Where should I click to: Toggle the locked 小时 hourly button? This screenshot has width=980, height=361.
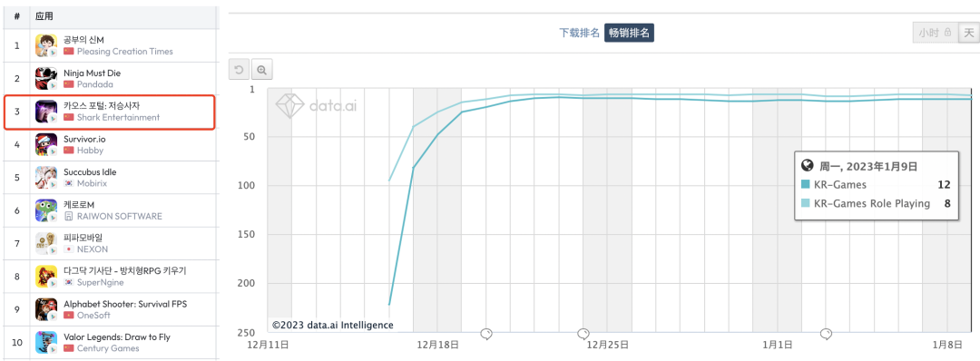(x=935, y=33)
